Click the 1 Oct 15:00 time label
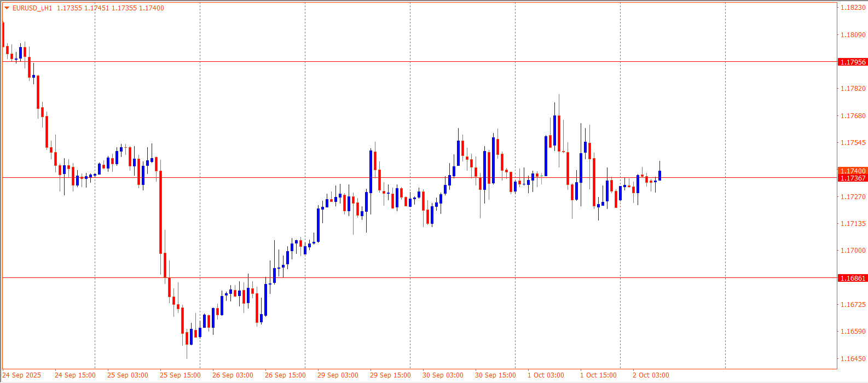 pos(598,375)
